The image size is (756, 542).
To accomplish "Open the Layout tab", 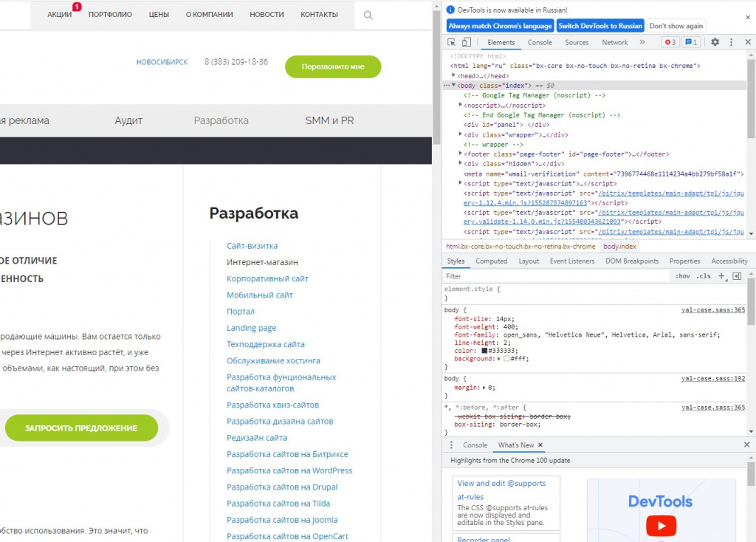I will (529, 261).
